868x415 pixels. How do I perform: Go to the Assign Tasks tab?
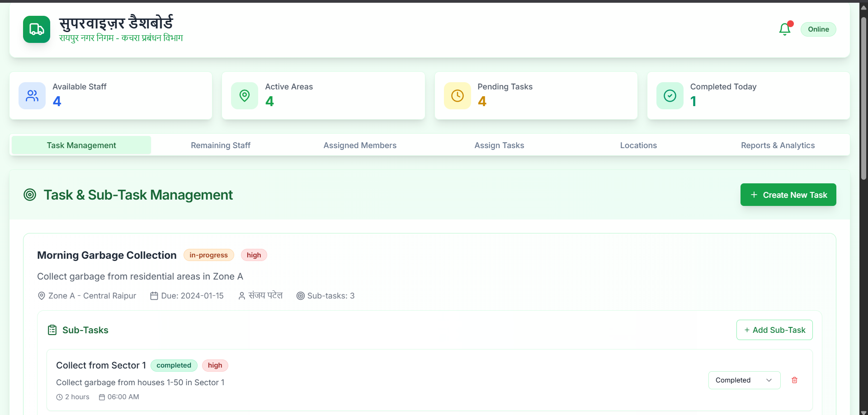point(499,145)
